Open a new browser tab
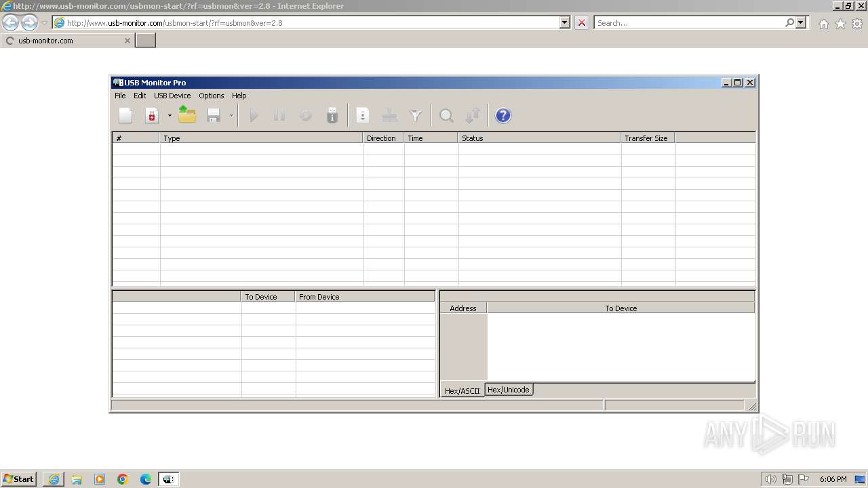 146,41
